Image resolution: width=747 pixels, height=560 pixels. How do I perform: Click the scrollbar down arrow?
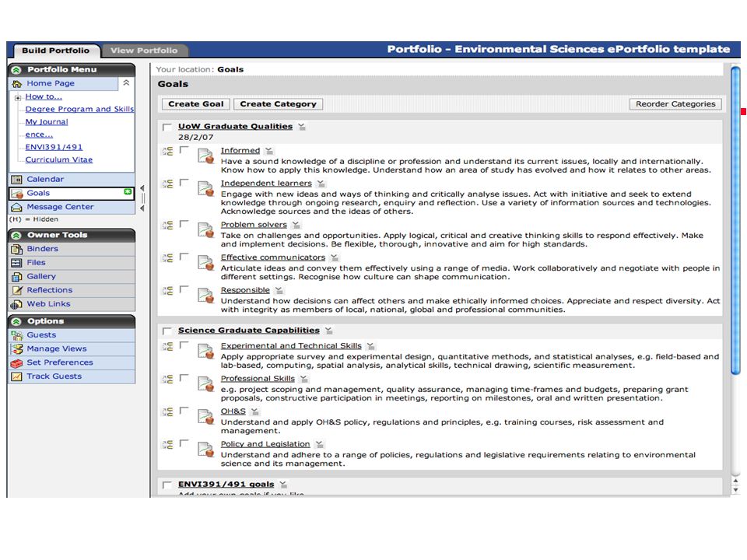point(735,489)
